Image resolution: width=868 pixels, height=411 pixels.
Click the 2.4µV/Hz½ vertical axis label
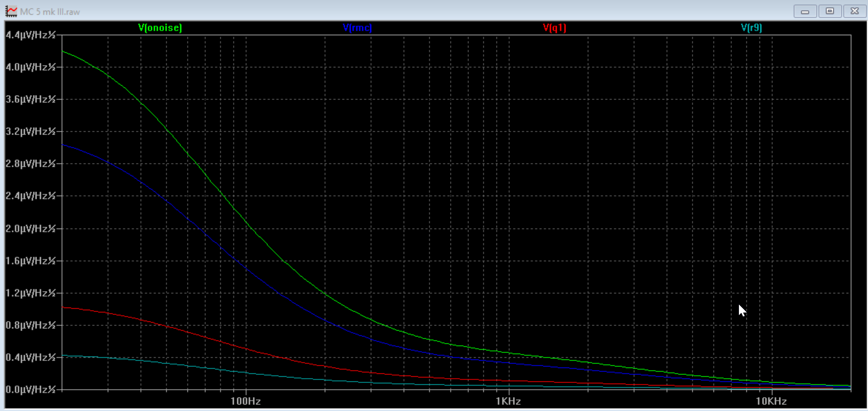point(31,196)
